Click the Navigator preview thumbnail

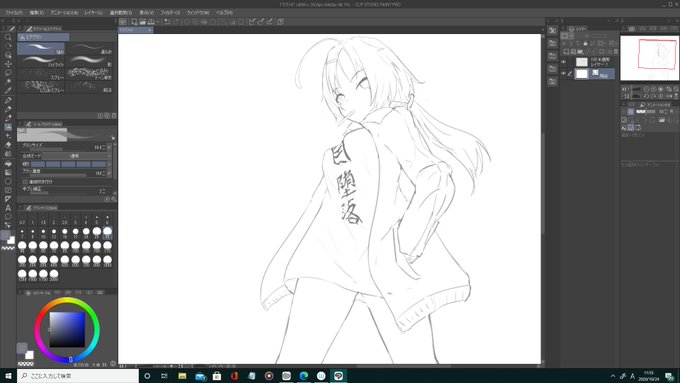point(649,58)
